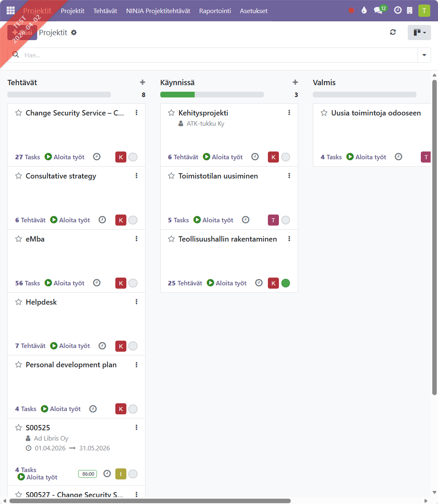This screenshot has height=504, width=438.
Task: Click the refresh icon in the toolbar
Action: click(x=393, y=32)
